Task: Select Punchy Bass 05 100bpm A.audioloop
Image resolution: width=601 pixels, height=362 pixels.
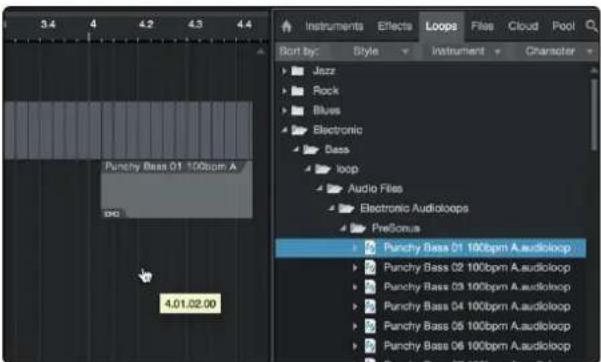Action: pyautogui.click(x=477, y=326)
